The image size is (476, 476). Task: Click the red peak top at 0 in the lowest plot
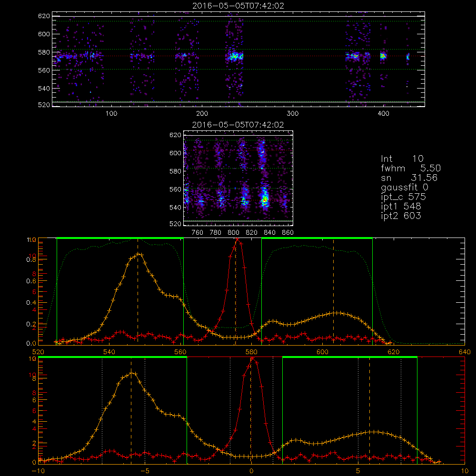tap(252, 358)
